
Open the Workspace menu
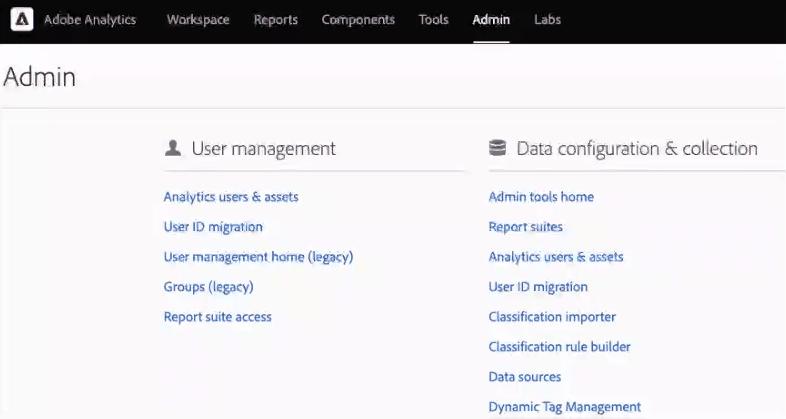(198, 20)
